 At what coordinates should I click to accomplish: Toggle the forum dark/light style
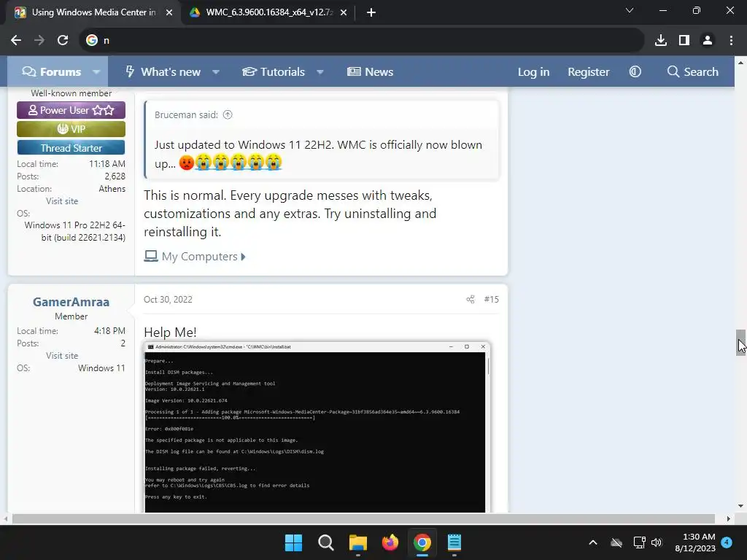[635, 72]
